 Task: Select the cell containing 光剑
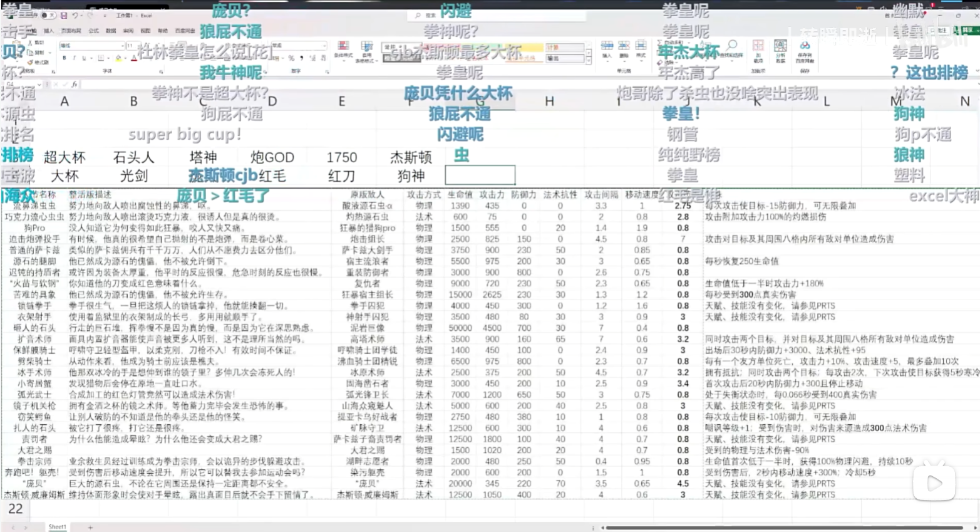(x=133, y=176)
